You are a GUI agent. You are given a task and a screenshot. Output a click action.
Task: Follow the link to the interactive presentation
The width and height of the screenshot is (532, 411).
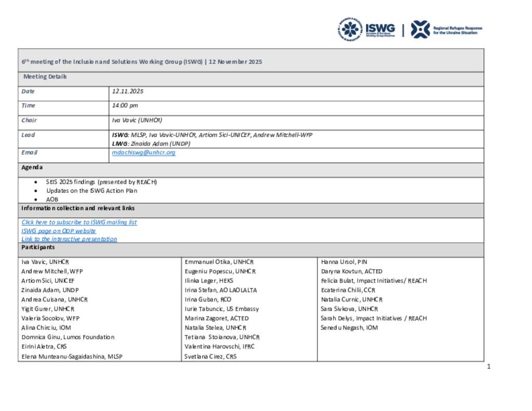pyautogui.click(x=69, y=239)
